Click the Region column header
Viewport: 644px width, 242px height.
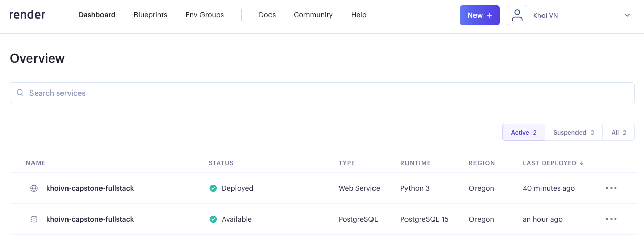(x=482, y=163)
